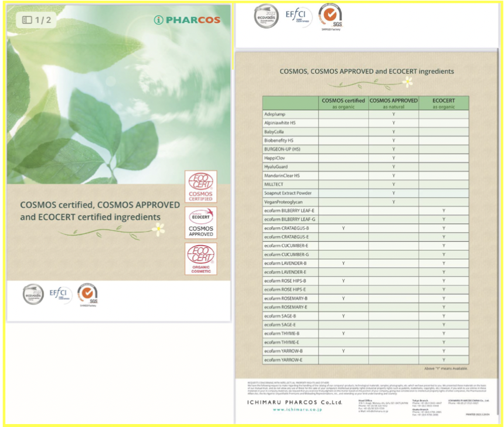Image resolution: width=504 pixels, height=427 pixels.
Task: Select the COSMOS certified column header
Action: [343, 103]
